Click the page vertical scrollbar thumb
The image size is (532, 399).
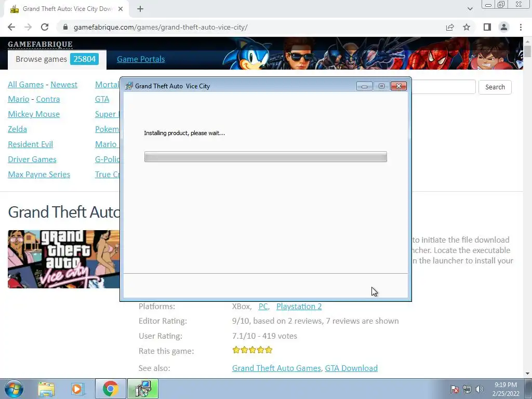(527, 51)
